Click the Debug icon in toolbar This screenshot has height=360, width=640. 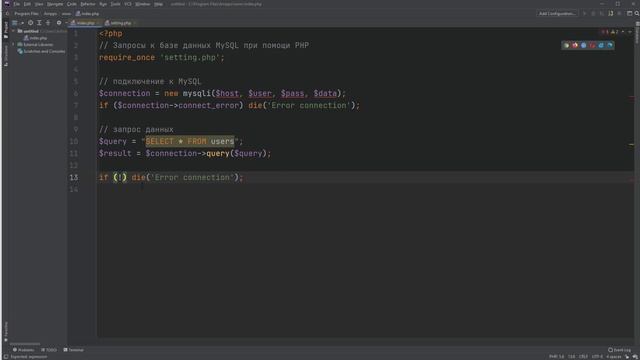(593, 13)
